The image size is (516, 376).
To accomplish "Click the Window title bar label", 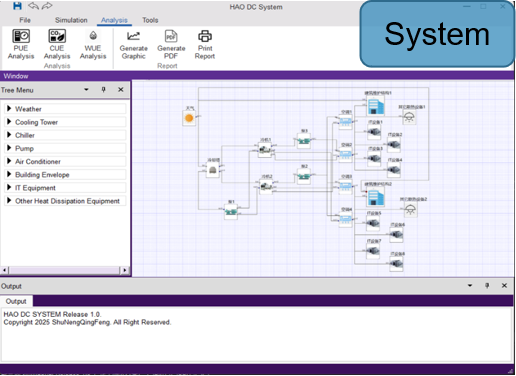I will [x=16, y=76].
